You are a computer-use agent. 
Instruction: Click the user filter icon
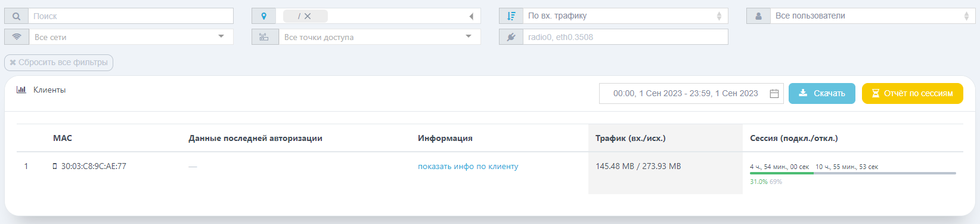coord(758,16)
